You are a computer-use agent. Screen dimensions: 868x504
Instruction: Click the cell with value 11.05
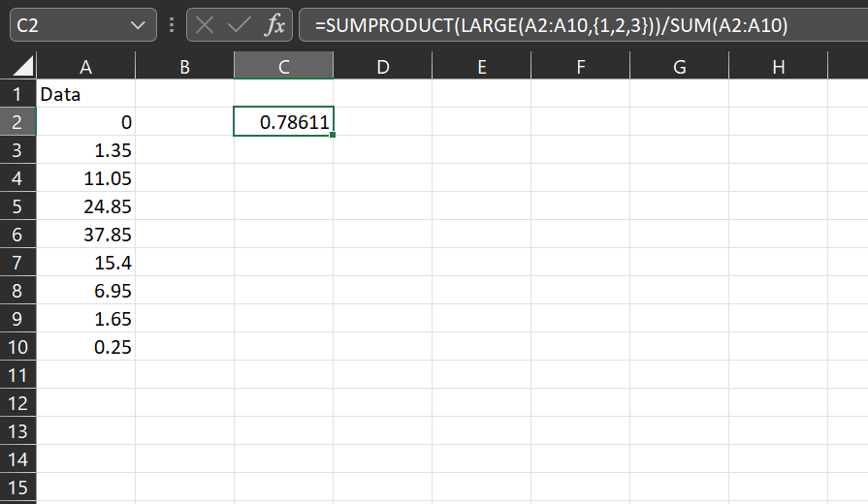[85, 178]
